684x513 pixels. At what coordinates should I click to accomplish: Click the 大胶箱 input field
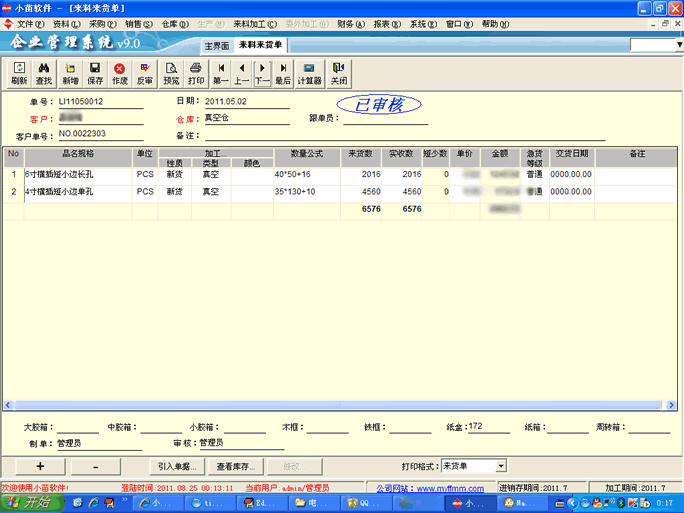pyautogui.click(x=78, y=427)
